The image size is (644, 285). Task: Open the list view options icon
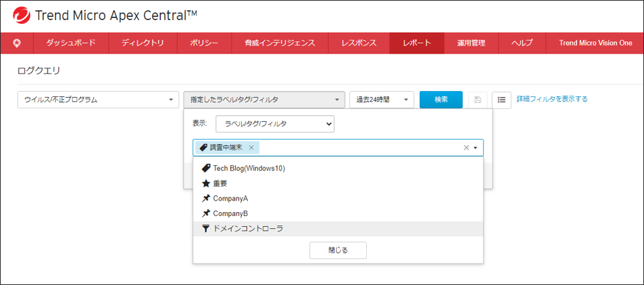click(x=501, y=100)
